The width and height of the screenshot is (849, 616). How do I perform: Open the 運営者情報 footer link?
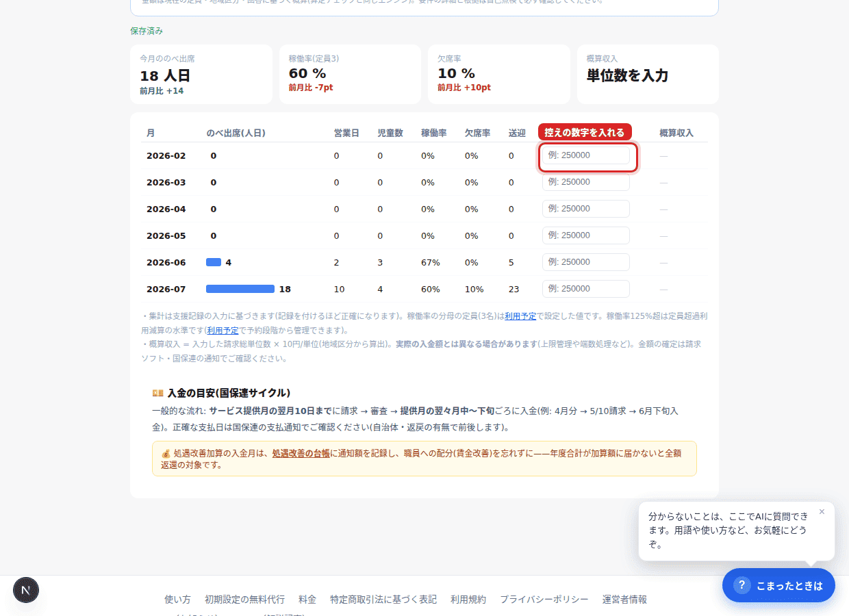pyautogui.click(x=624, y=600)
